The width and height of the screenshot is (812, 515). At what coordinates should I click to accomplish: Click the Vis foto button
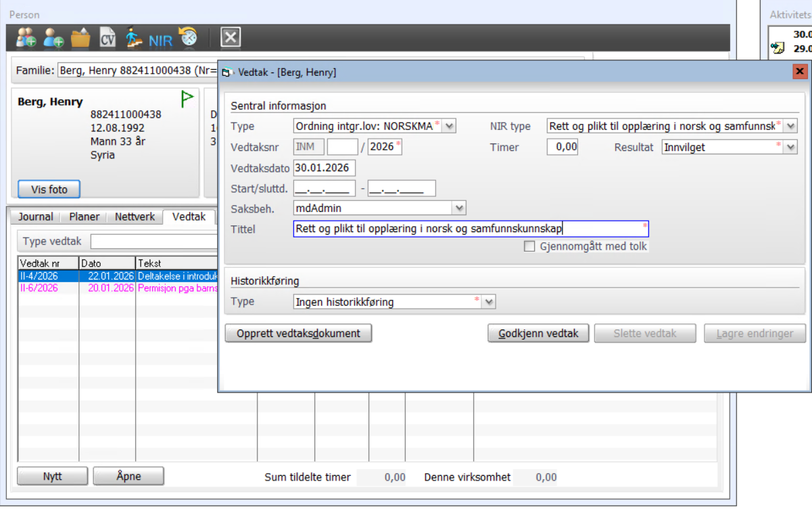coord(49,189)
